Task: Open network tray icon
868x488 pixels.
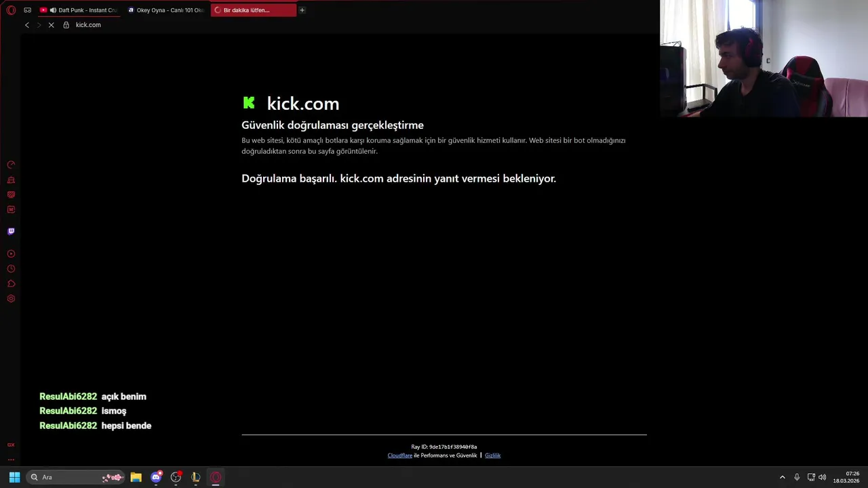Action: pos(811,477)
